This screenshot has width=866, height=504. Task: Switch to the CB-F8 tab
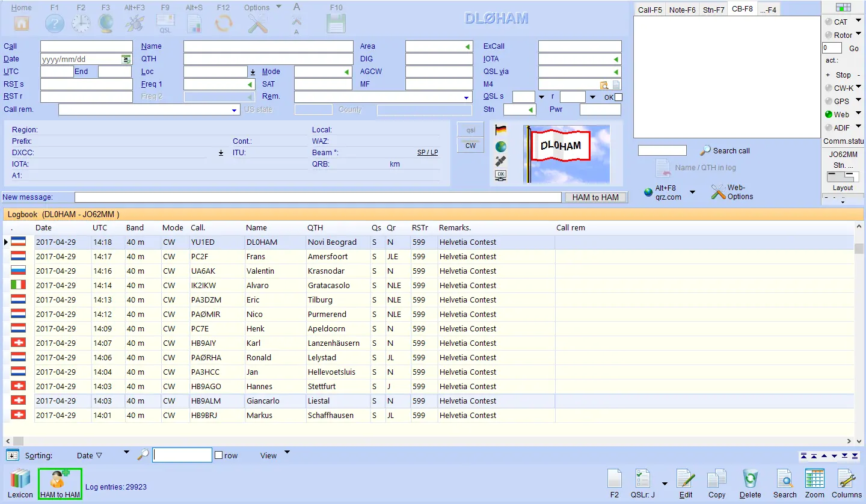(742, 9)
